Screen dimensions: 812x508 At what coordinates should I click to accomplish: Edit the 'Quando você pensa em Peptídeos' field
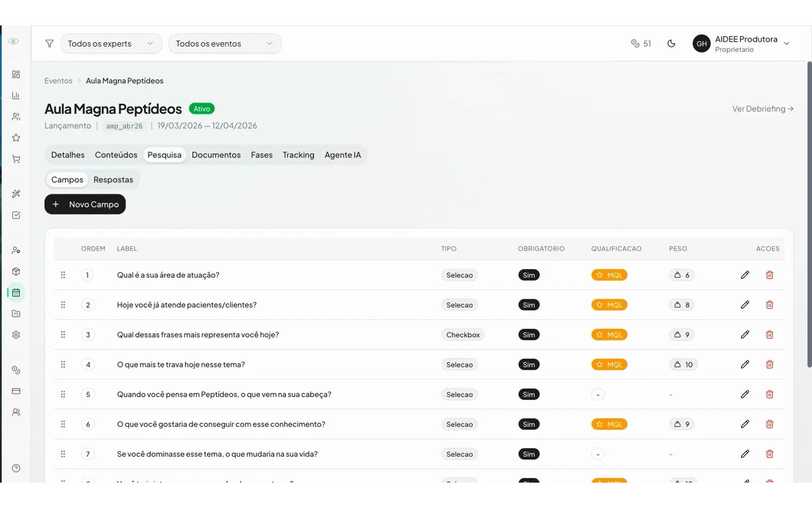point(745,395)
